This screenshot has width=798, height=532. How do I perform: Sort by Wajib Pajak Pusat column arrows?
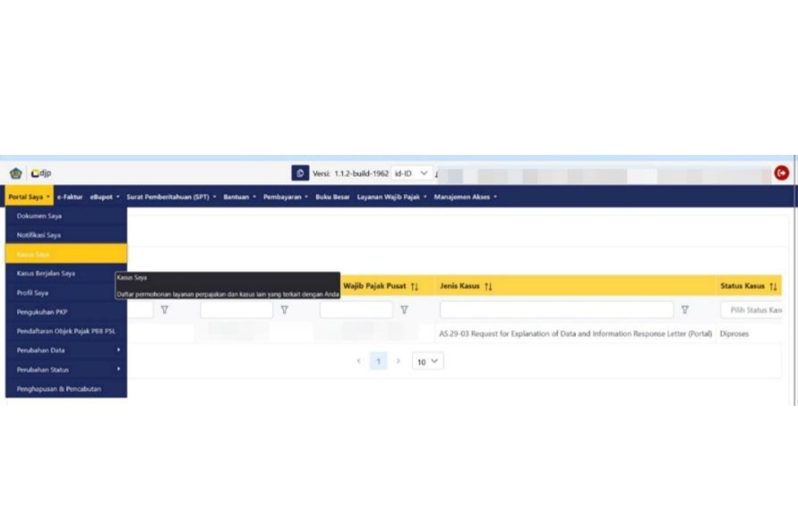tap(414, 286)
